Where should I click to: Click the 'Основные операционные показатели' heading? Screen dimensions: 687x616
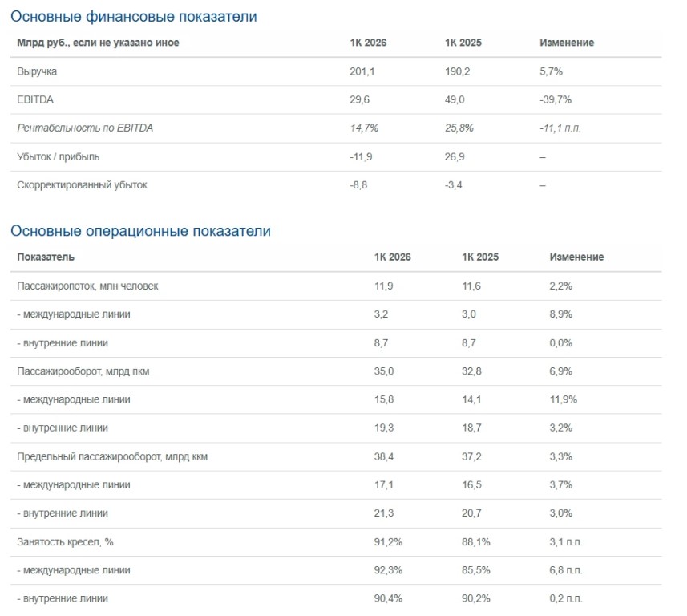tap(140, 231)
